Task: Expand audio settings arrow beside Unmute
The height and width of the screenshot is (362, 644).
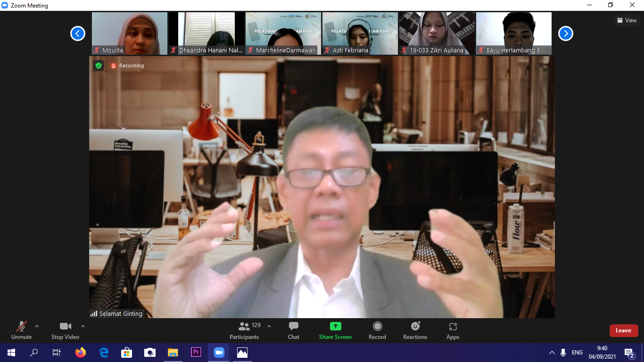Action: coord(37,326)
